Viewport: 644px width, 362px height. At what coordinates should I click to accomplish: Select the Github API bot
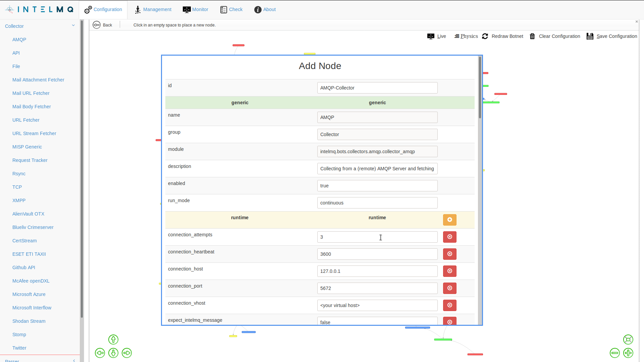pyautogui.click(x=24, y=267)
